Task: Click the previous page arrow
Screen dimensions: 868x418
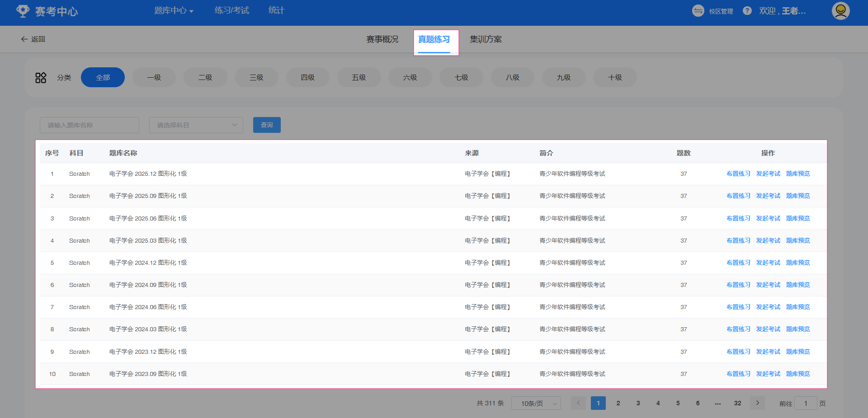Action: point(578,403)
